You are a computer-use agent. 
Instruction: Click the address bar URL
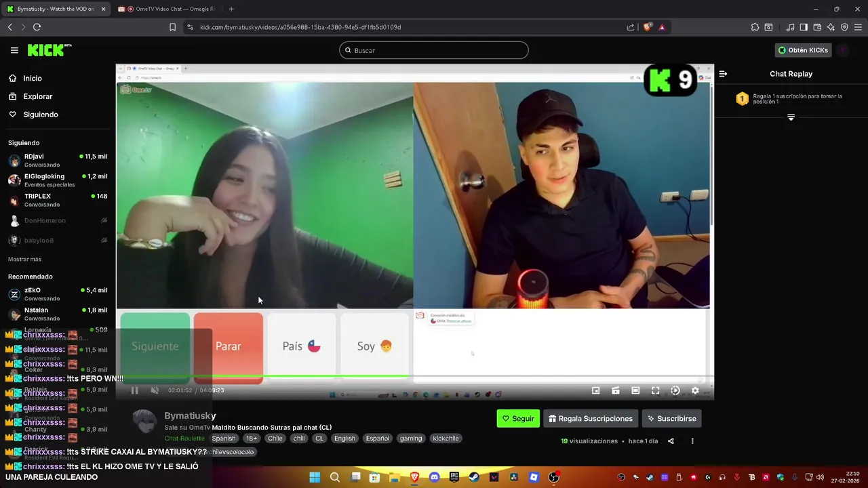(x=300, y=27)
